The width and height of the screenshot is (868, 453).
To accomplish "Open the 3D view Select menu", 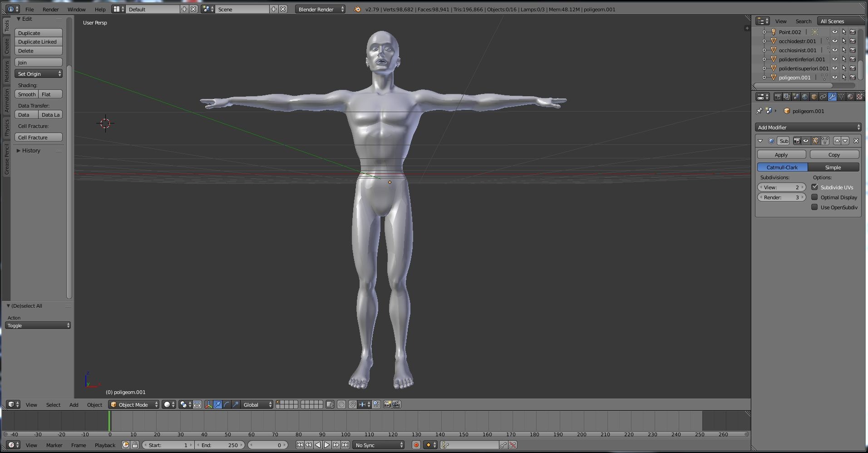I will [x=53, y=404].
